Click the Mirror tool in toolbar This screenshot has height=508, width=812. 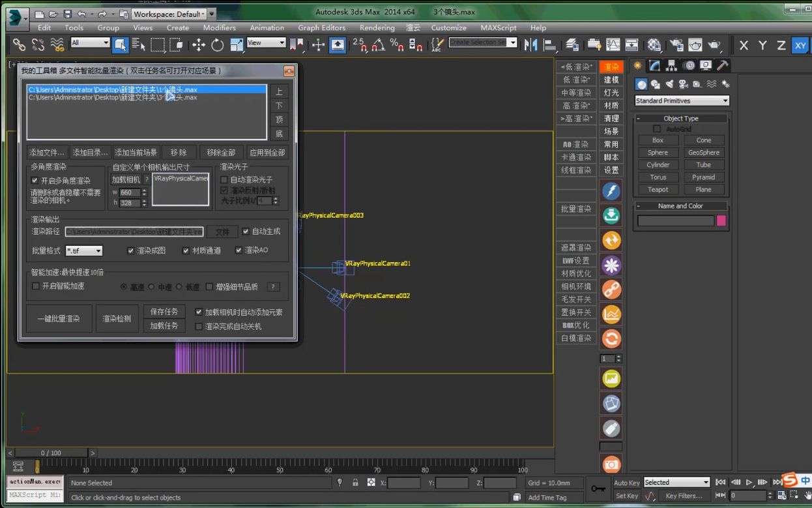pos(531,45)
